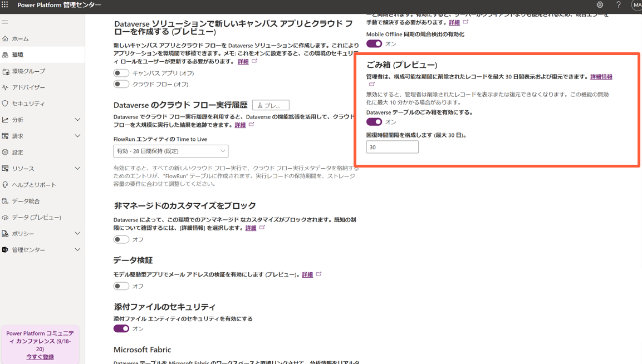Open 詳細 link under データ検証
The height and width of the screenshot is (364, 642).
307,275
